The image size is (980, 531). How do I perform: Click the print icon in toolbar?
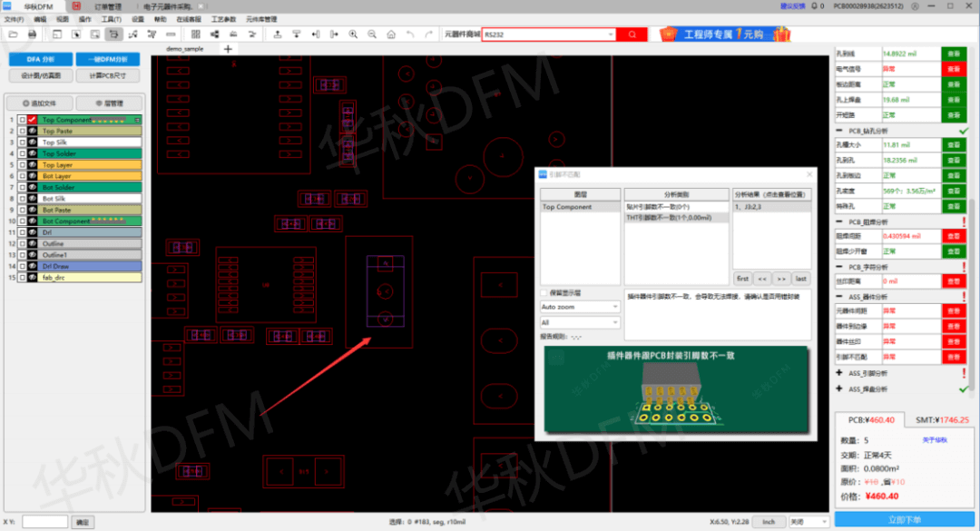[x=32, y=34]
